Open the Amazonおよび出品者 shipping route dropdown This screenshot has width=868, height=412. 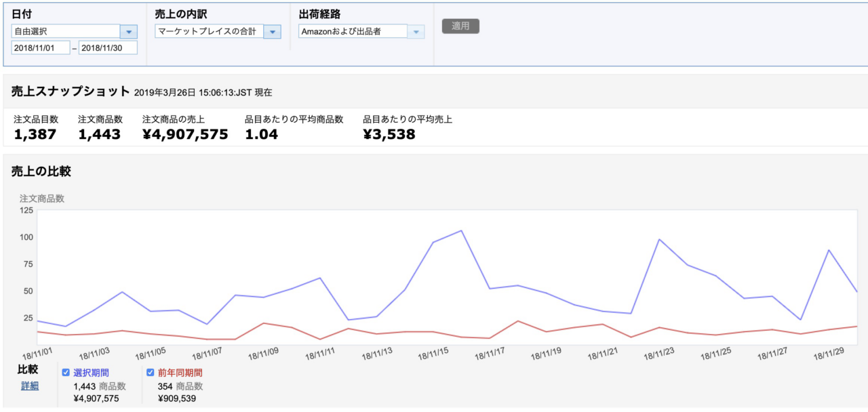(416, 31)
